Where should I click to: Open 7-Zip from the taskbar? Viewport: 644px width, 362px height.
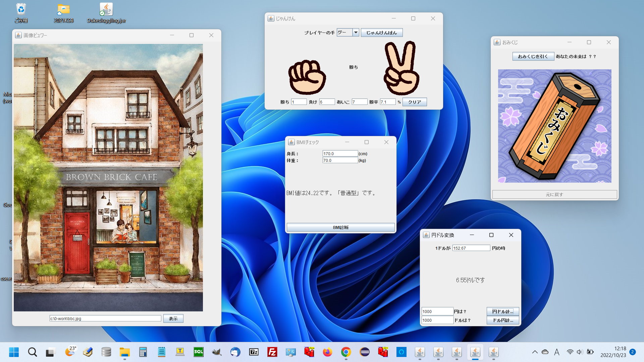pos(254,352)
